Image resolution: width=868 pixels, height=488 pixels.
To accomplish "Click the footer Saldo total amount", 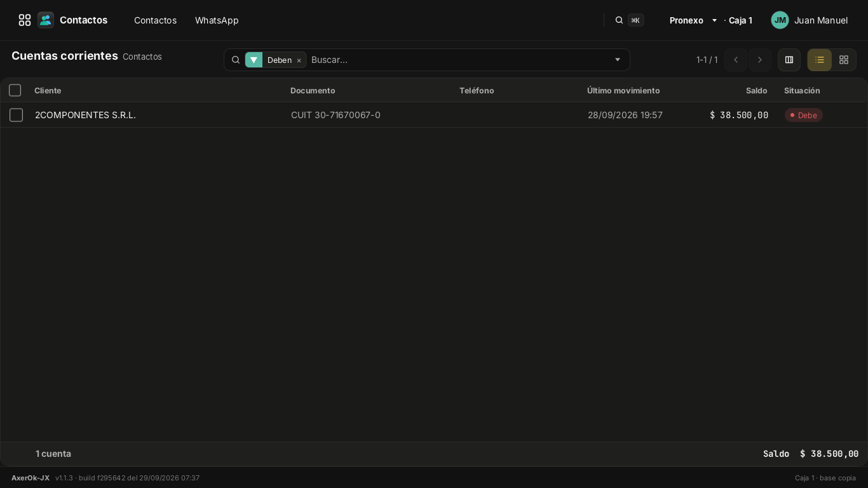I will pos(829,454).
